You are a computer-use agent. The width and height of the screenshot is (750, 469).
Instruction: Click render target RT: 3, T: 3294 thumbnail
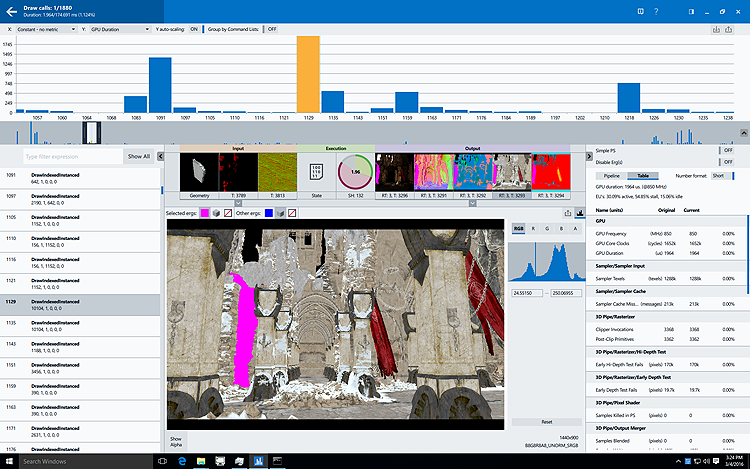pos(551,172)
